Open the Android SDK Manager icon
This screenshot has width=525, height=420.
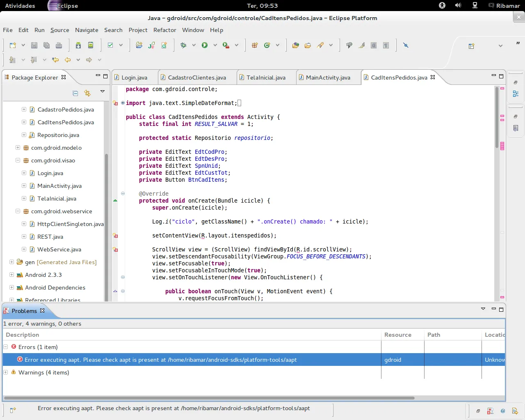point(78,45)
